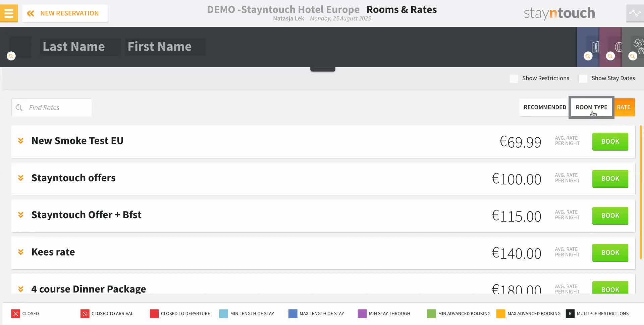This screenshot has height=325, width=644.
Task: Click the Find Rates search field
Action: [52, 107]
